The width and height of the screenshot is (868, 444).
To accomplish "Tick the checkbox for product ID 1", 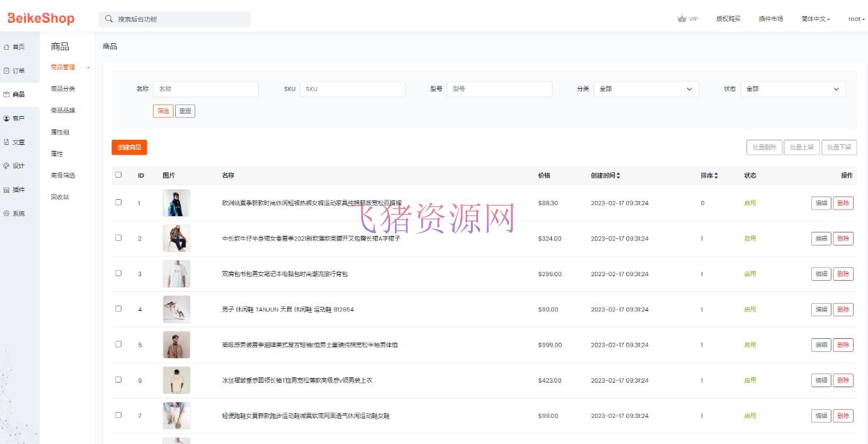I will [x=118, y=202].
